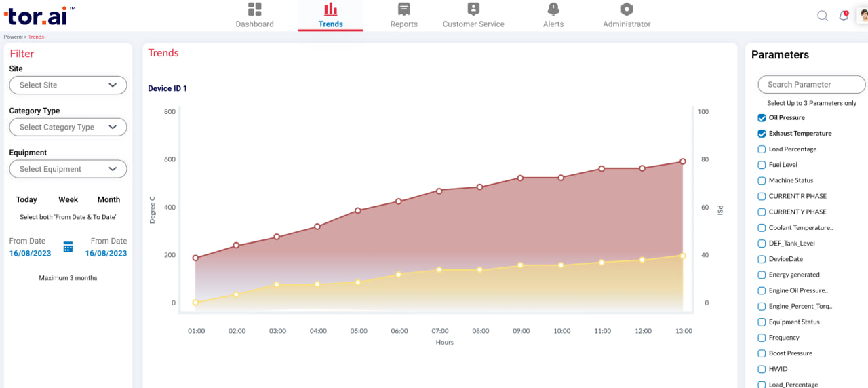Click the Trends bar chart icon
Image resolution: width=868 pixels, height=388 pixels.
pyautogui.click(x=330, y=9)
